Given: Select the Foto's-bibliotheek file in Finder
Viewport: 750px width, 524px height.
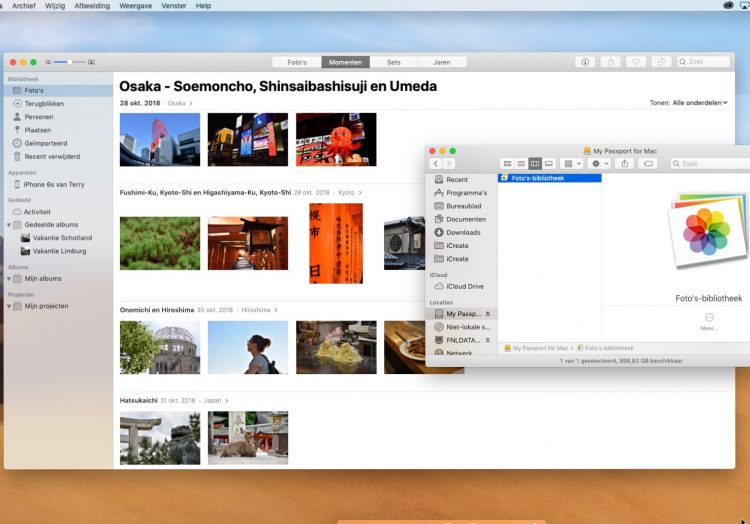Looking at the screenshot, I should tap(538, 178).
